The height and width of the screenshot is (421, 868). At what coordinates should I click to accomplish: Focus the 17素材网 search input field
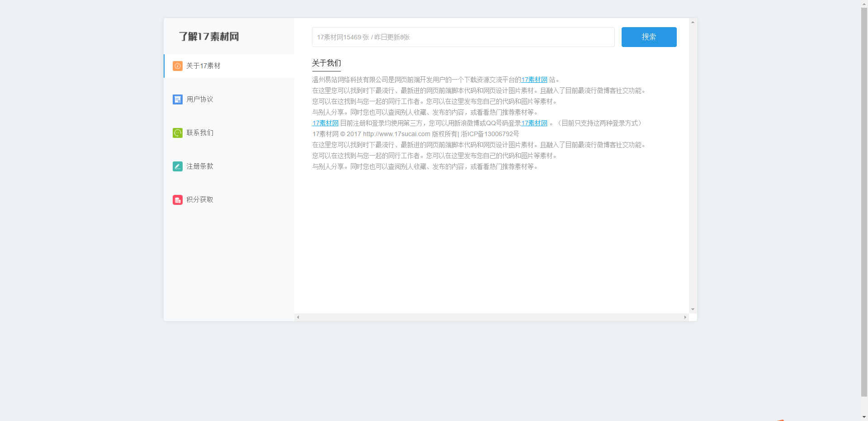[463, 37]
